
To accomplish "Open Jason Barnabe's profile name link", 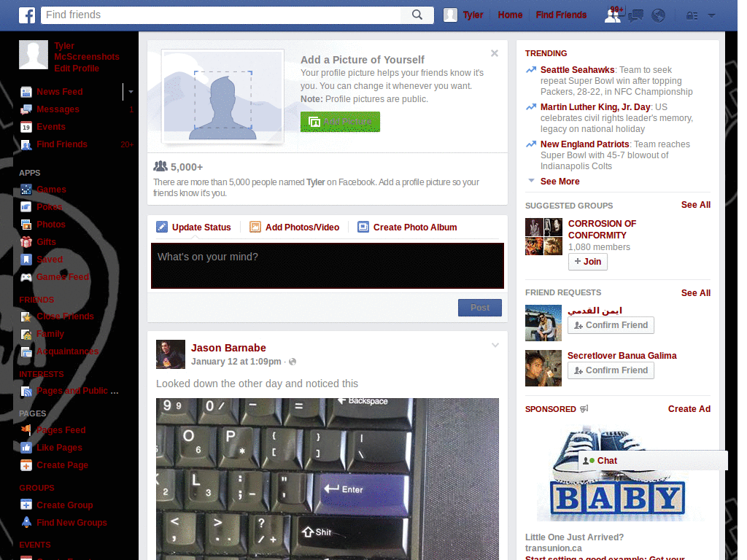I will pos(228,348).
